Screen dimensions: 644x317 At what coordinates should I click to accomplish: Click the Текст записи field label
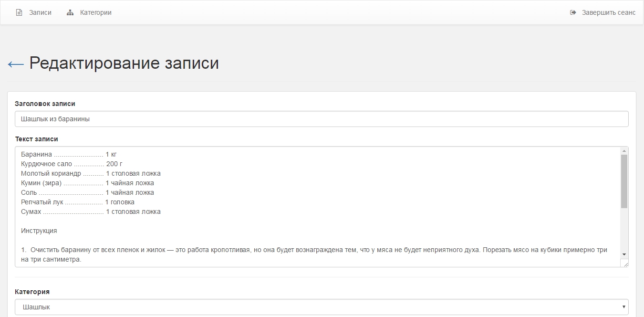coord(36,139)
